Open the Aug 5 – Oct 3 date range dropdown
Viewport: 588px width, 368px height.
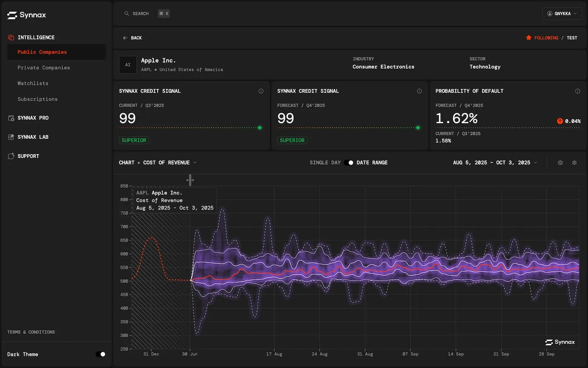coord(495,163)
